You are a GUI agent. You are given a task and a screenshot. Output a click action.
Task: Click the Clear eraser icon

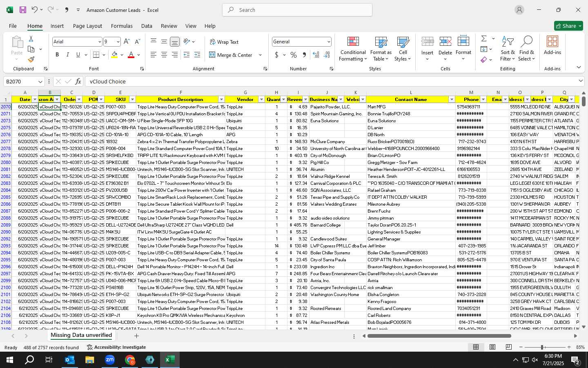click(484, 60)
